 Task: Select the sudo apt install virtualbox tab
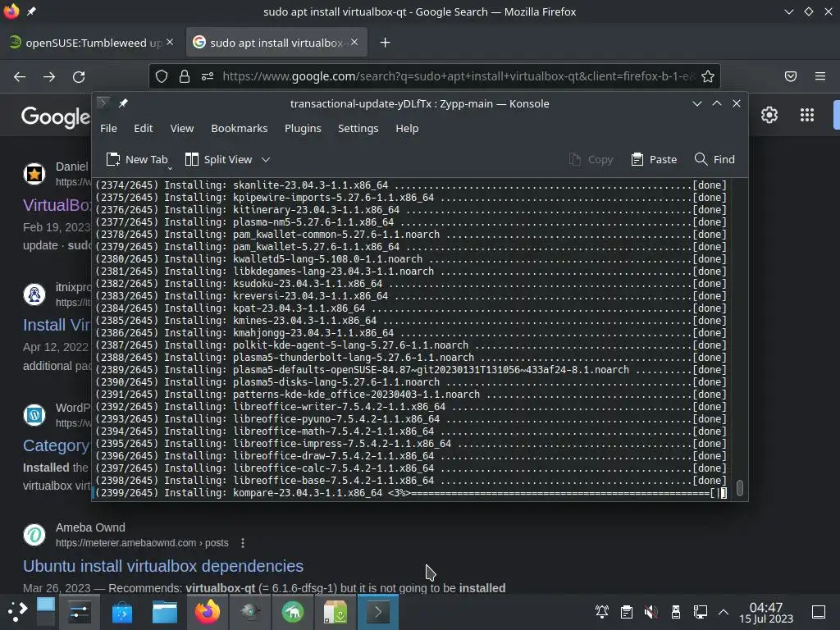pos(276,43)
